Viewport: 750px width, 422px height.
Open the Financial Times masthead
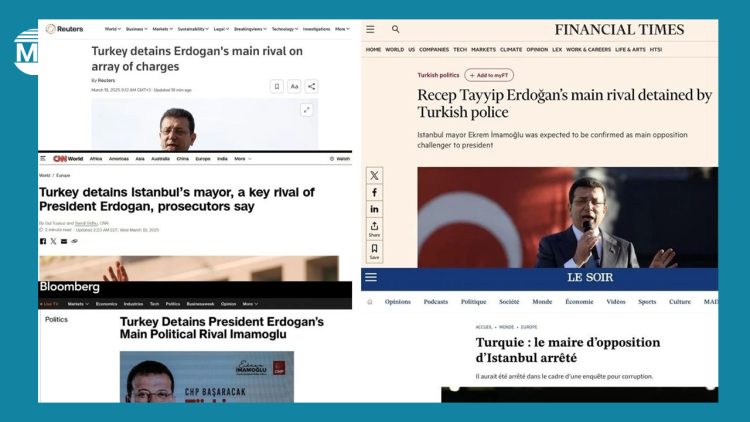coord(619,30)
